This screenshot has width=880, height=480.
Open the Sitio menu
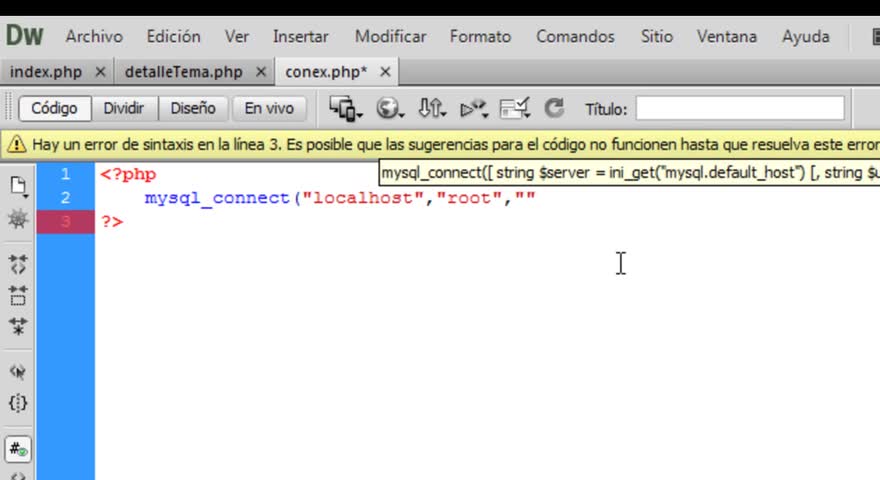point(657,36)
